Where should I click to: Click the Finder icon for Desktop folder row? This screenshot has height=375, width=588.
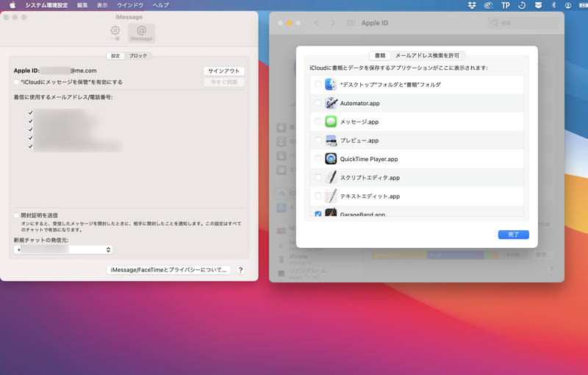[x=331, y=85]
